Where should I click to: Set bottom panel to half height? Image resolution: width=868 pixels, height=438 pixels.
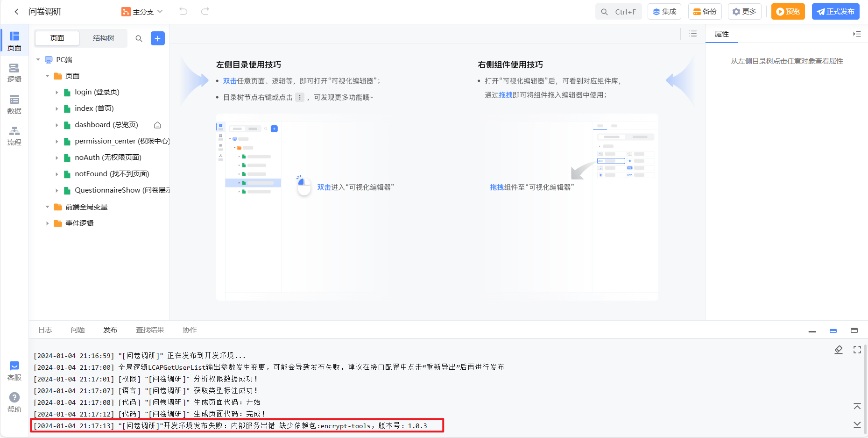click(833, 331)
